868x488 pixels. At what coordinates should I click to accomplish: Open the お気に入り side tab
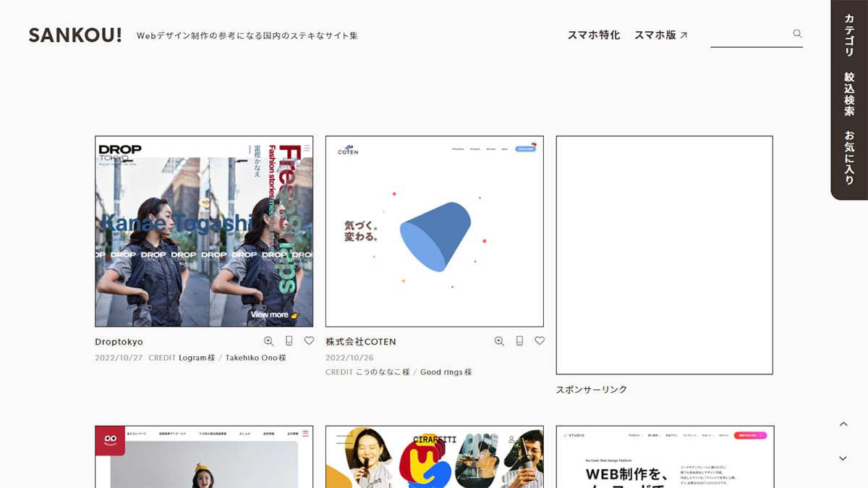tap(849, 157)
